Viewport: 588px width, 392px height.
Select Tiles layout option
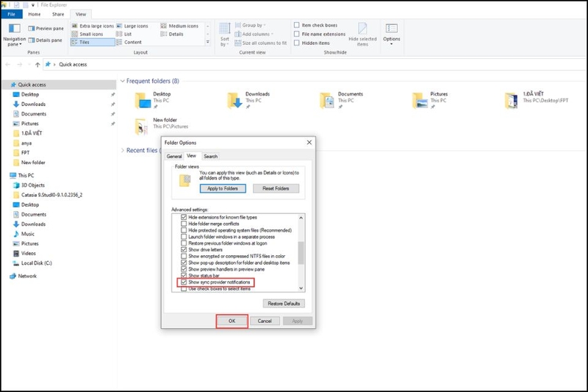93,43
